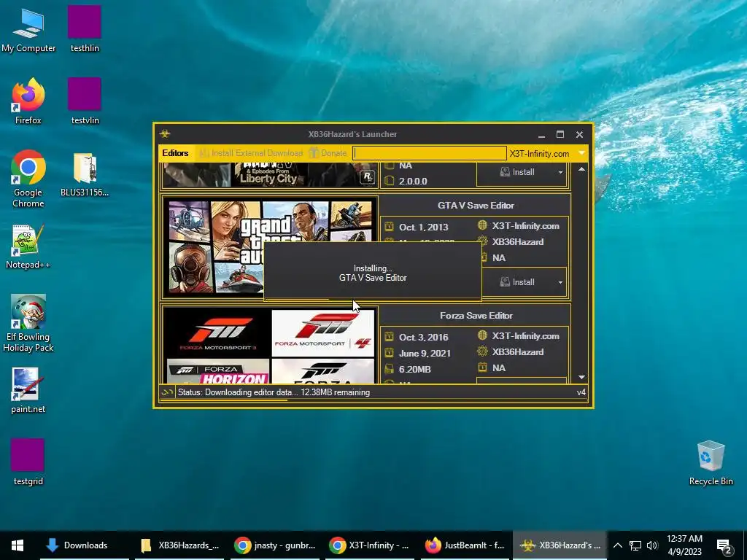This screenshot has width=747, height=560.
Task: Install the GTA V Save Editor
Action: pyautogui.click(x=517, y=282)
